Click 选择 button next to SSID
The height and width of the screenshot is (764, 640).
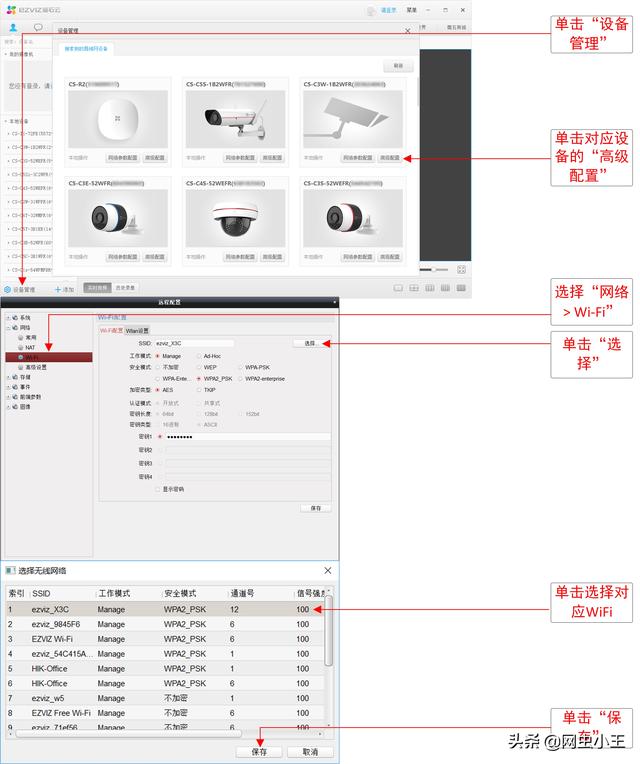coord(311,343)
